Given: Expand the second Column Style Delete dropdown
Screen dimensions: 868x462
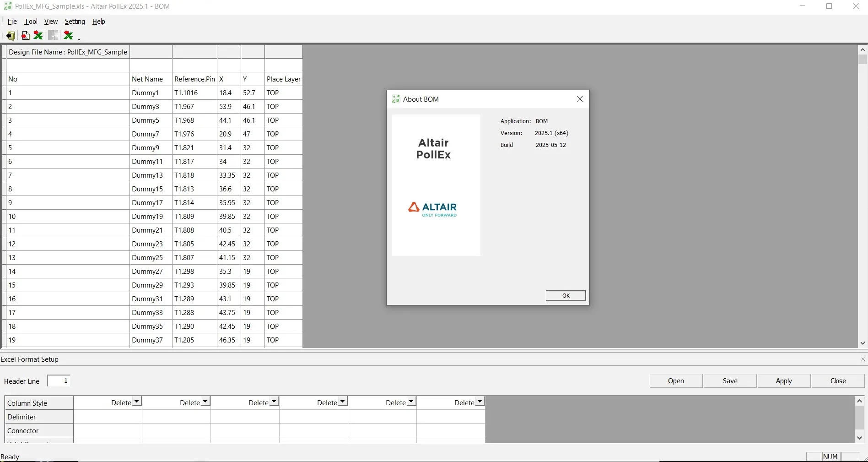Looking at the screenshot, I should click(205, 402).
